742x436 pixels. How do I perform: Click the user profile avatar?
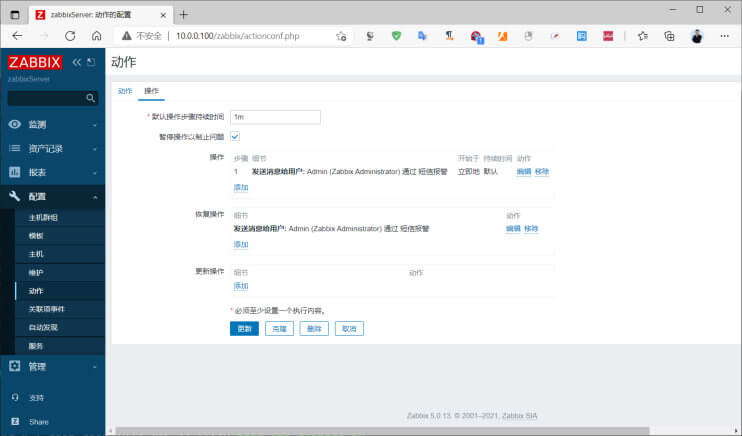click(x=697, y=36)
